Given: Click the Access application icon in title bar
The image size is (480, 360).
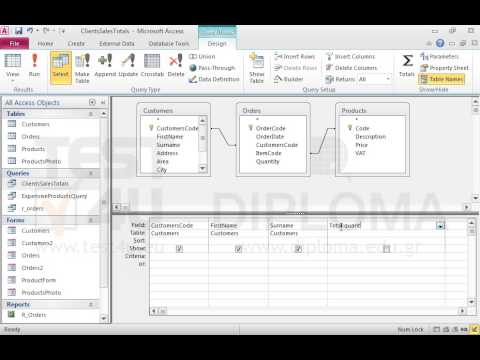Looking at the screenshot, I should (x=5, y=31).
